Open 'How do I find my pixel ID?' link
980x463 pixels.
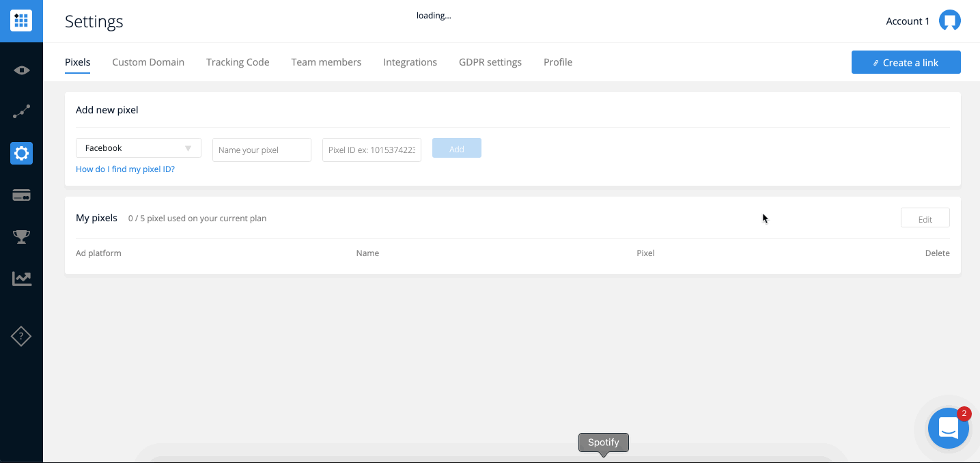(125, 169)
